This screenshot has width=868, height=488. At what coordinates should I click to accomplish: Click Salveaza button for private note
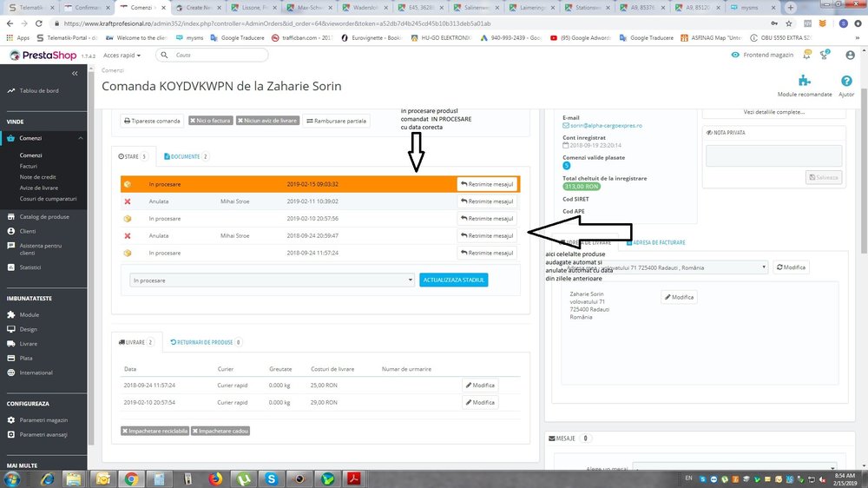[x=824, y=177]
